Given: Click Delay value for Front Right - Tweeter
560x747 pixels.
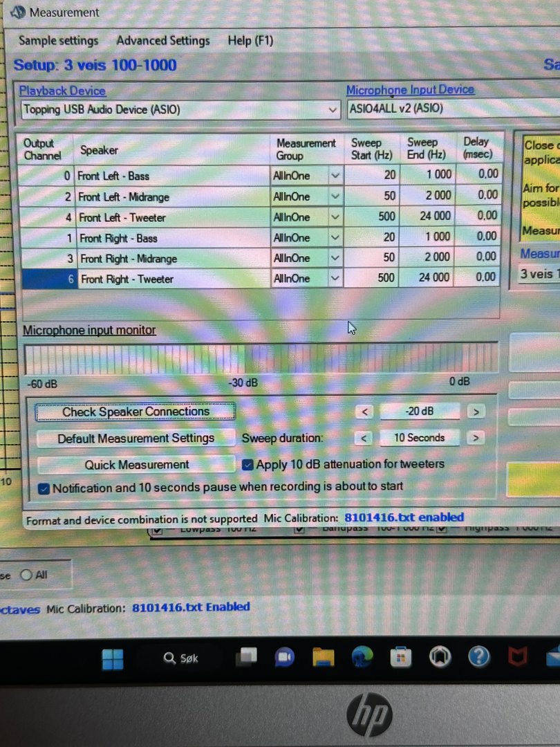Looking at the screenshot, I should tap(478, 277).
